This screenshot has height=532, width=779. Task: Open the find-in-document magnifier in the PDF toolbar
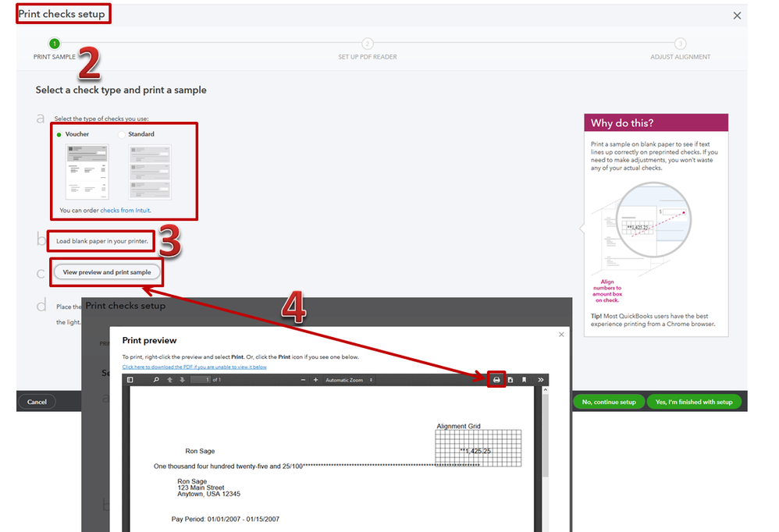(x=156, y=380)
